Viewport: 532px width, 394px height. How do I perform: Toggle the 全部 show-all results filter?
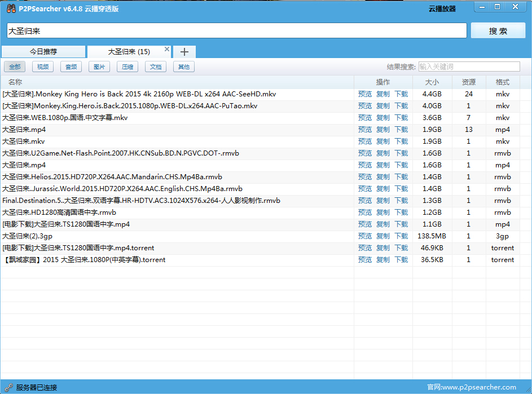pos(15,67)
